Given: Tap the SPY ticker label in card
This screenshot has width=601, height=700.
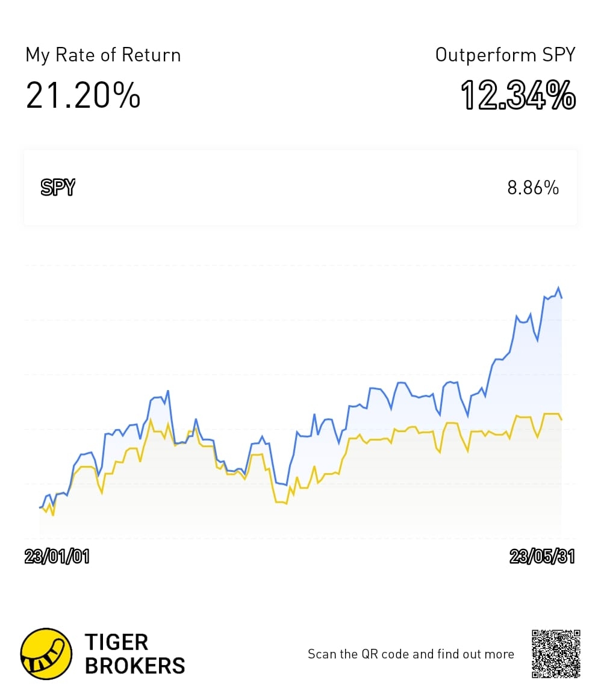Looking at the screenshot, I should (x=58, y=187).
